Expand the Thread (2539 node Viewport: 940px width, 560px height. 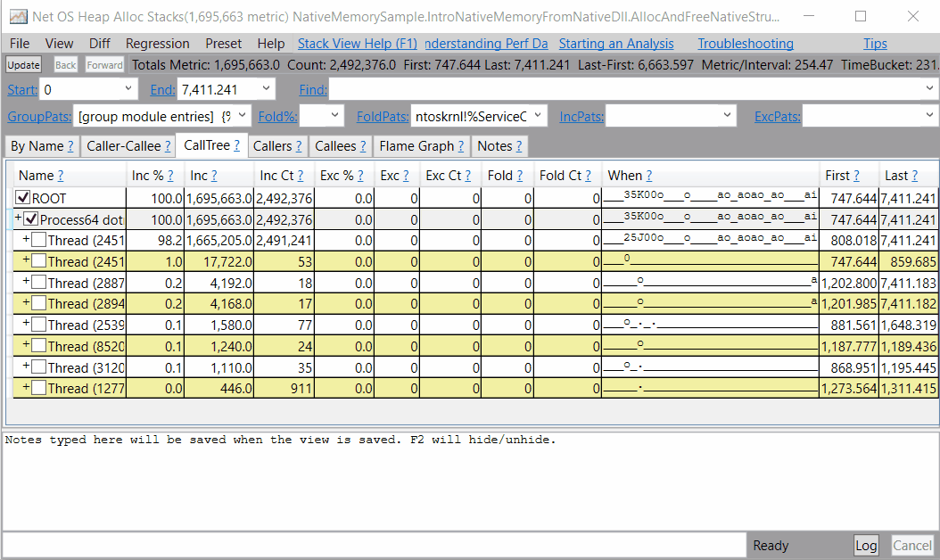[x=26, y=323]
